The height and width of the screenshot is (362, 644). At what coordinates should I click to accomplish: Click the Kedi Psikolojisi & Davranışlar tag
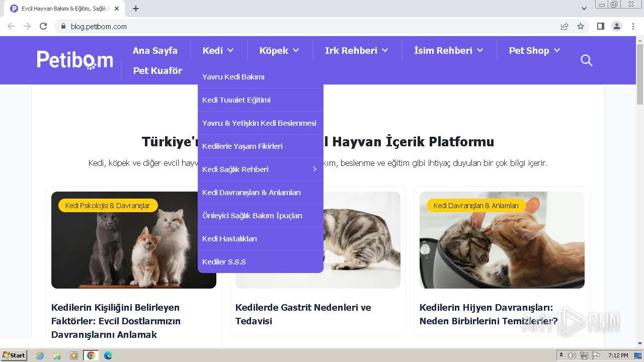click(x=108, y=206)
